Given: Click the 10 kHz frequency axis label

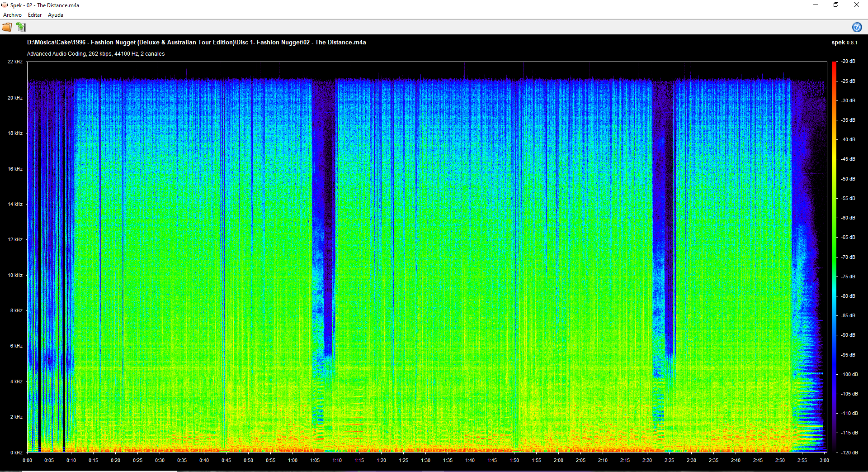Looking at the screenshot, I should click(15, 275).
